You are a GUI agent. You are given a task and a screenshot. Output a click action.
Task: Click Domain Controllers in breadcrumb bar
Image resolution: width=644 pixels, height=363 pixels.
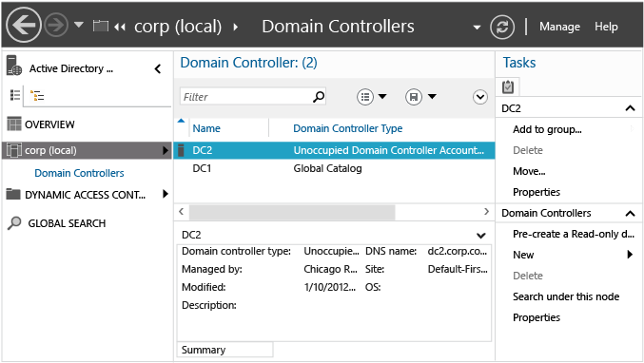(x=338, y=27)
